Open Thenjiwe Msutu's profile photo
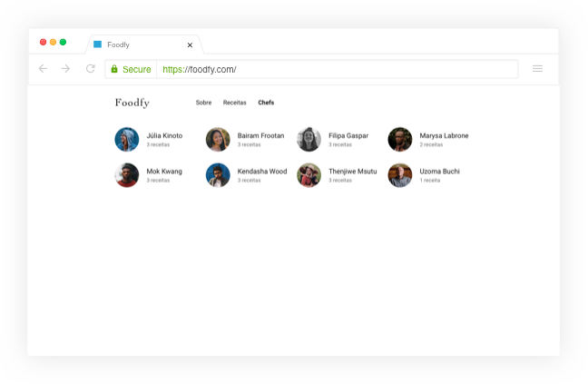588x384 pixels. tap(309, 175)
